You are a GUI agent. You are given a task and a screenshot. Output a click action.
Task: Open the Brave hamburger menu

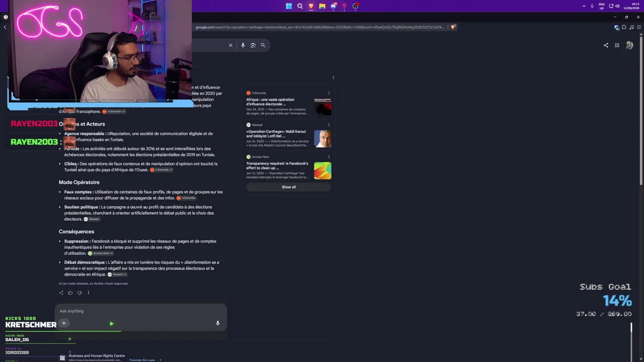point(638,27)
